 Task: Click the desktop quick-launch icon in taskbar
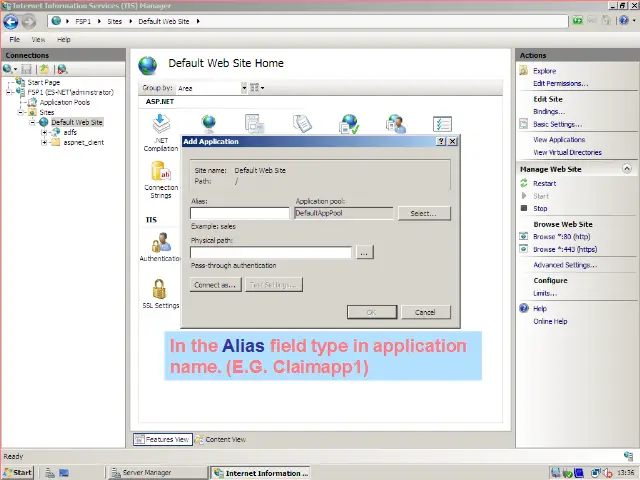pos(64,473)
